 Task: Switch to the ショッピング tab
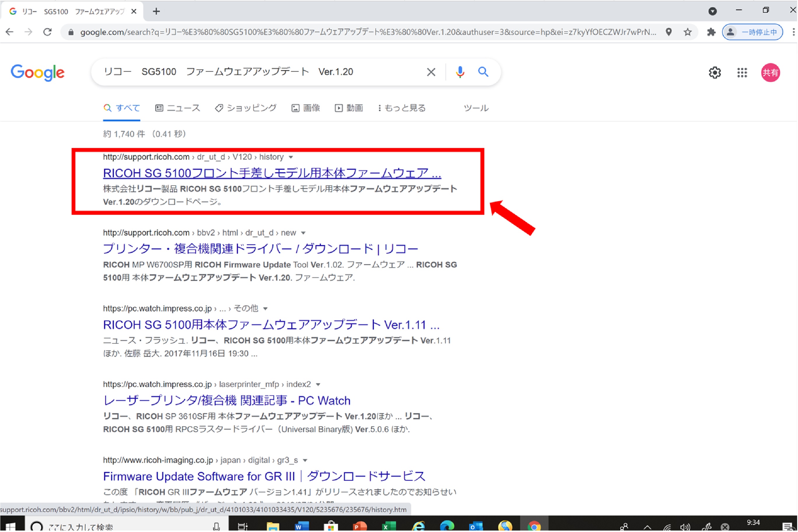(246, 108)
